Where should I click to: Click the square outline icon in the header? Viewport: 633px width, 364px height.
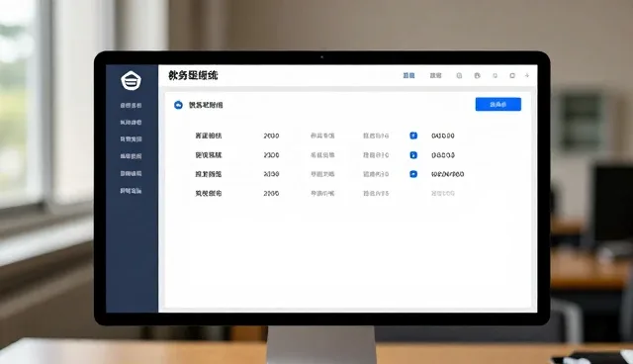tap(512, 75)
